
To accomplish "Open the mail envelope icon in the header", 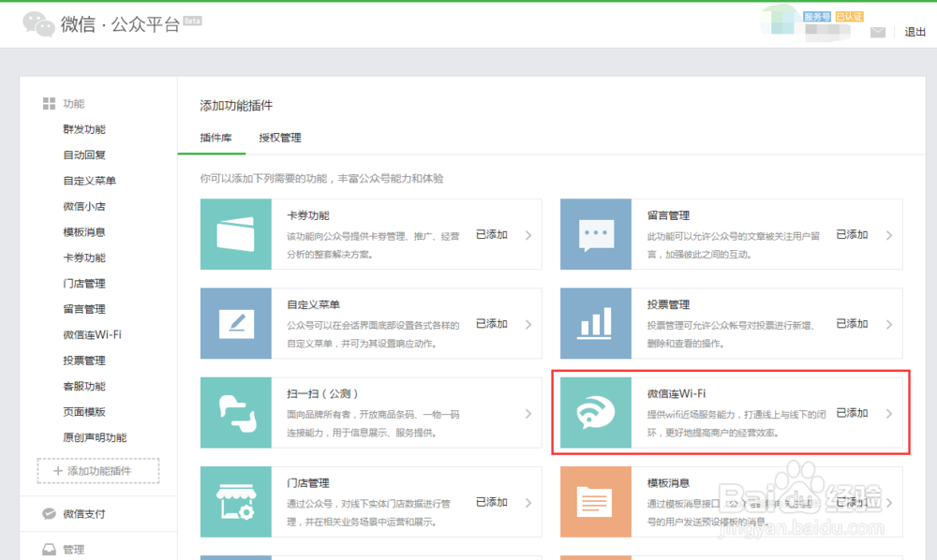I will coord(878,32).
